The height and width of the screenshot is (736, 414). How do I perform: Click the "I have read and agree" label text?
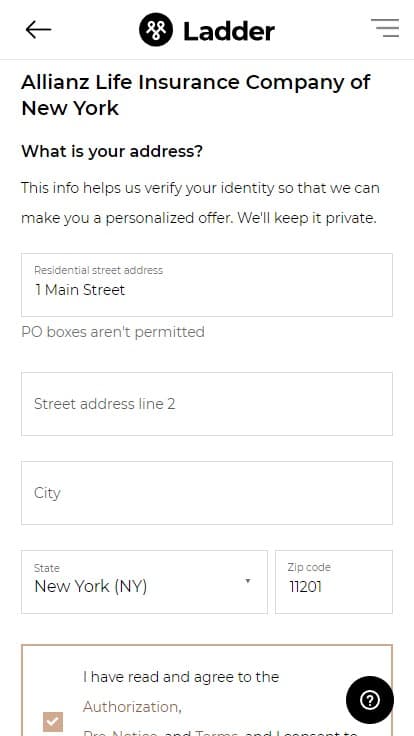181,677
